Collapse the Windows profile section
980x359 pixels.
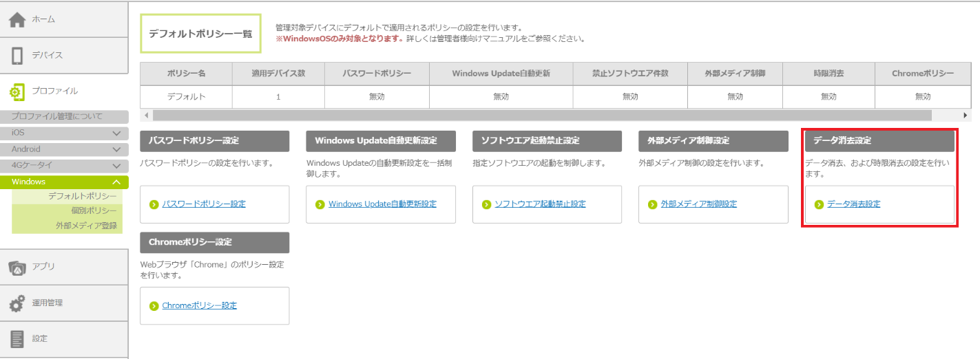click(x=116, y=182)
